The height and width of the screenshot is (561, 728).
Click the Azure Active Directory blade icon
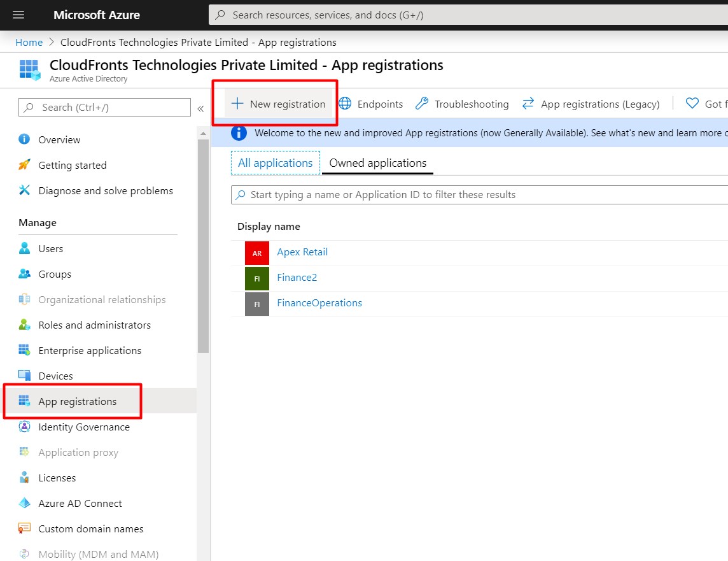pyautogui.click(x=30, y=69)
